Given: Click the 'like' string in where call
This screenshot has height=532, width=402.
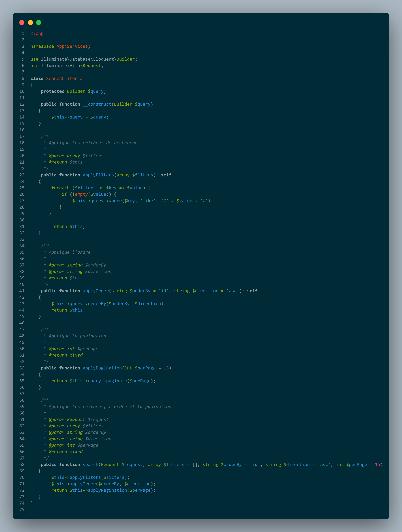Looking at the screenshot, I should [x=148, y=201].
